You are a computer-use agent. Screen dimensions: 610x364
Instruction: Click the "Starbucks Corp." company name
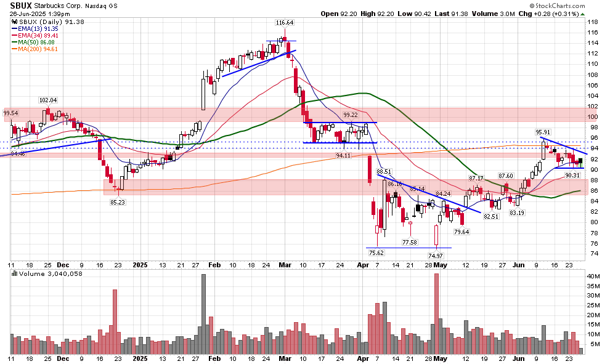59,6
